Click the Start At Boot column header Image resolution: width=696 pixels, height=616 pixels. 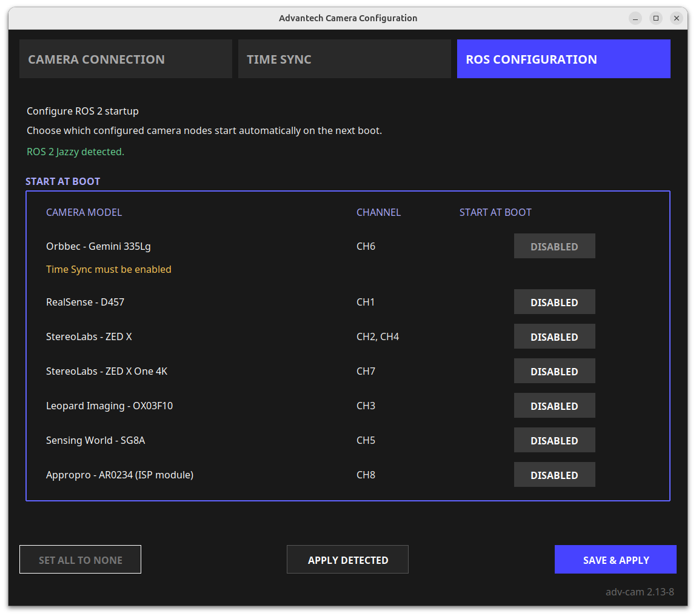[x=495, y=213]
